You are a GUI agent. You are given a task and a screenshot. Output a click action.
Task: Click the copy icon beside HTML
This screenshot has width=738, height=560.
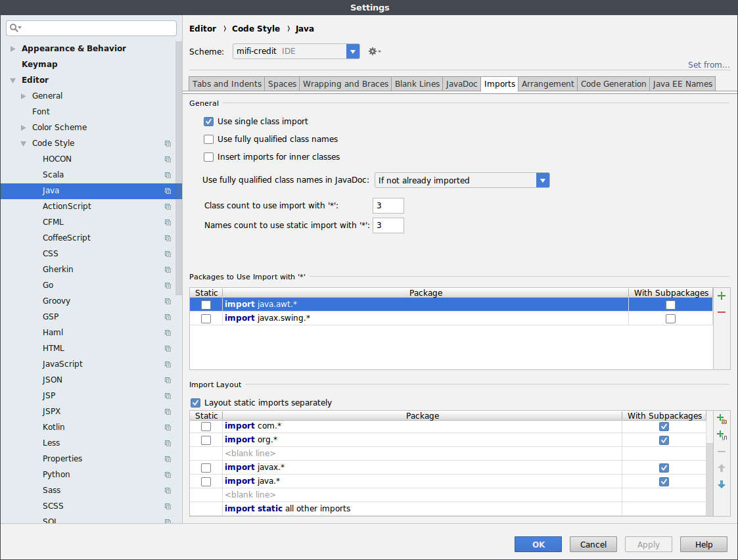pos(168,348)
